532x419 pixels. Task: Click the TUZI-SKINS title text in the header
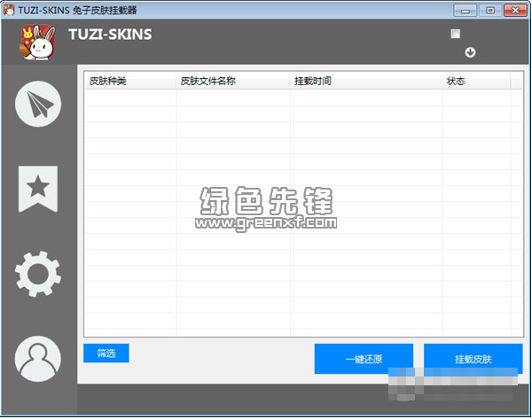click(110, 35)
